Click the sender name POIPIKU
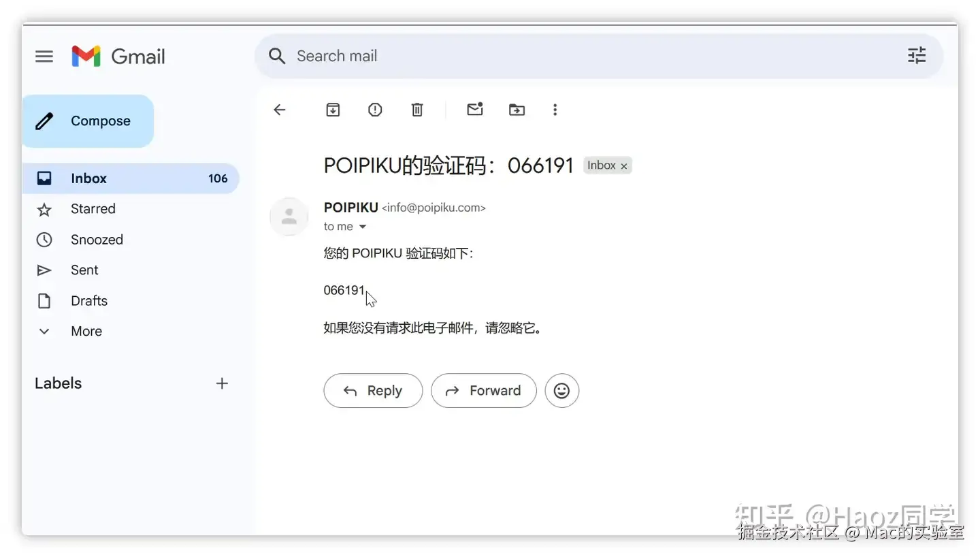 [x=350, y=208]
